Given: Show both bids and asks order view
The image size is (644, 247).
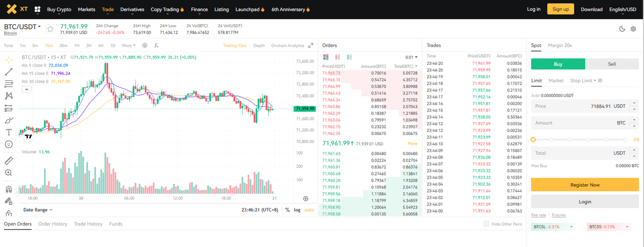Looking at the screenshot, I should (x=326, y=57).
